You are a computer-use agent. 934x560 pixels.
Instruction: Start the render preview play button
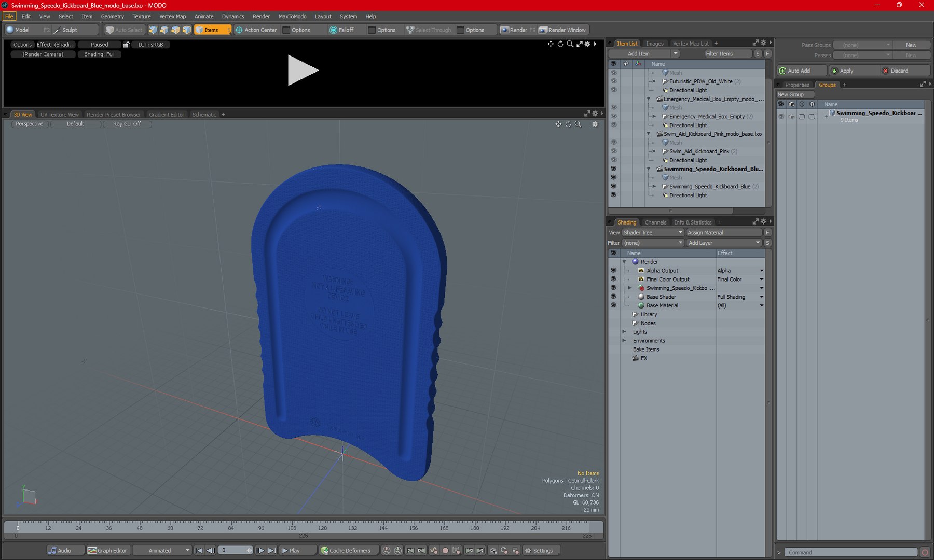[303, 71]
